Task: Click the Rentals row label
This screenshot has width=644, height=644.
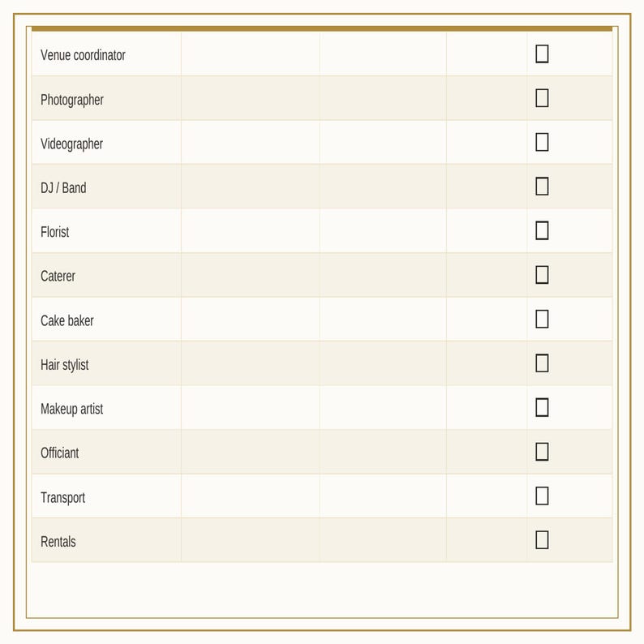Action: click(x=58, y=542)
